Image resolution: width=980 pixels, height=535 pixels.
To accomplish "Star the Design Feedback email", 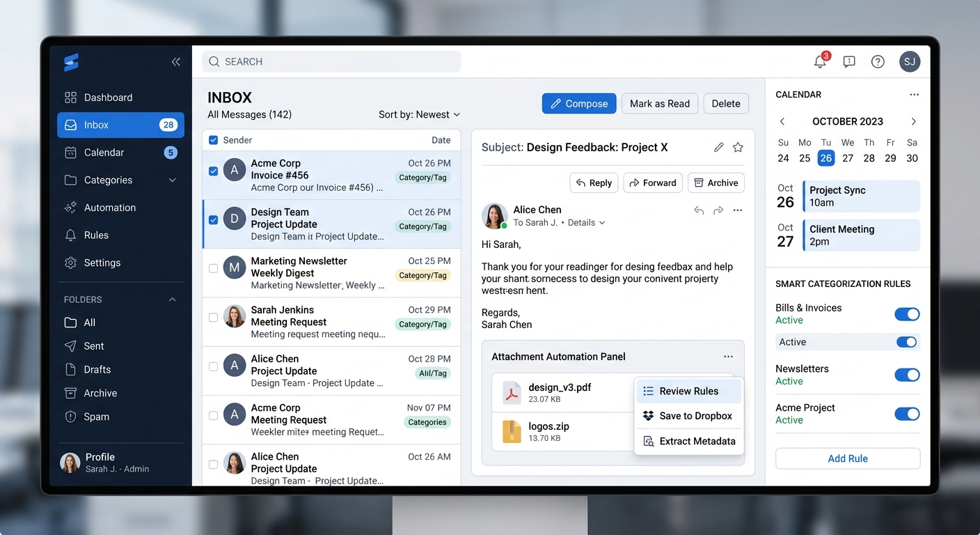I will [x=738, y=147].
